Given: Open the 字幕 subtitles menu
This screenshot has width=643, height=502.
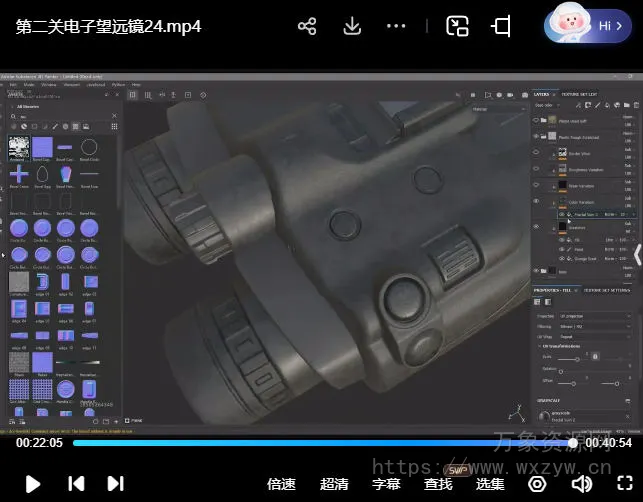Looking at the screenshot, I should (386, 484).
